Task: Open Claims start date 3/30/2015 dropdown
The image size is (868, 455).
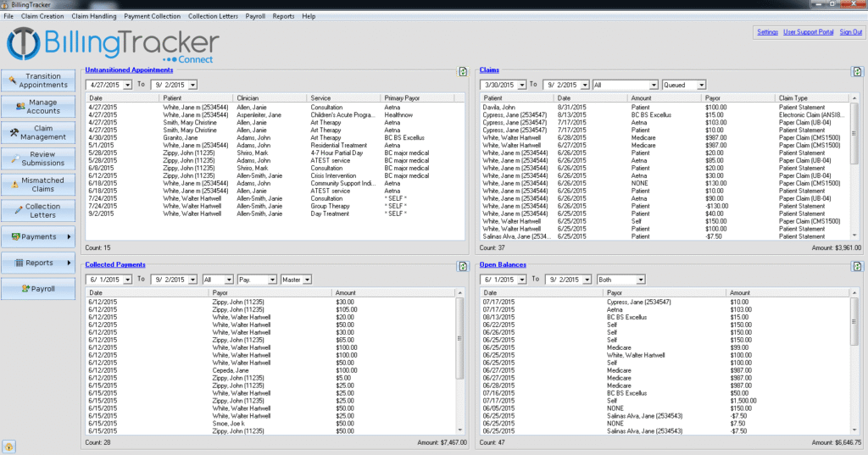Action: (x=521, y=85)
